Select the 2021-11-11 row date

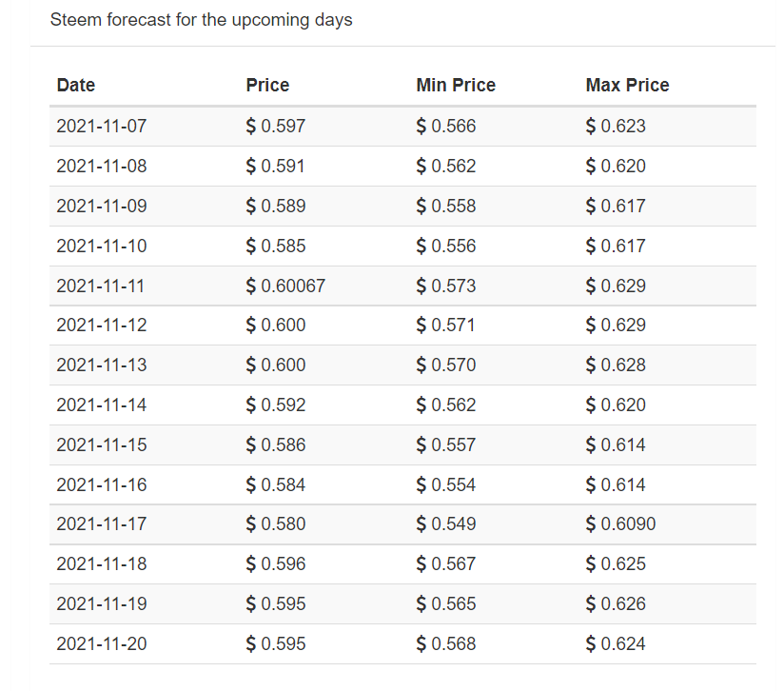(x=101, y=286)
